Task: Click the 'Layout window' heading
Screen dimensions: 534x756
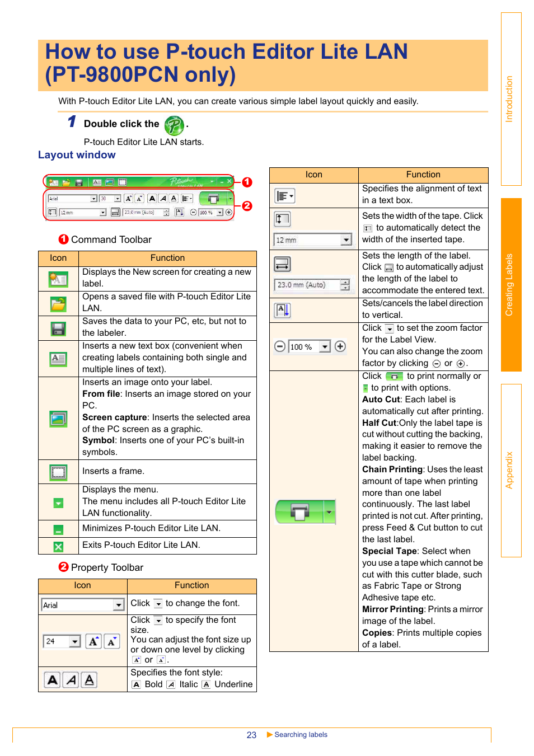Action: (x=77, y=155)
